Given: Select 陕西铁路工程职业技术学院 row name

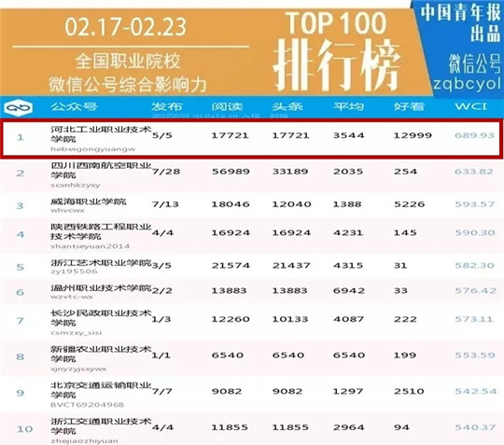Looking at the screenshot, I should [x=101, y=231].
